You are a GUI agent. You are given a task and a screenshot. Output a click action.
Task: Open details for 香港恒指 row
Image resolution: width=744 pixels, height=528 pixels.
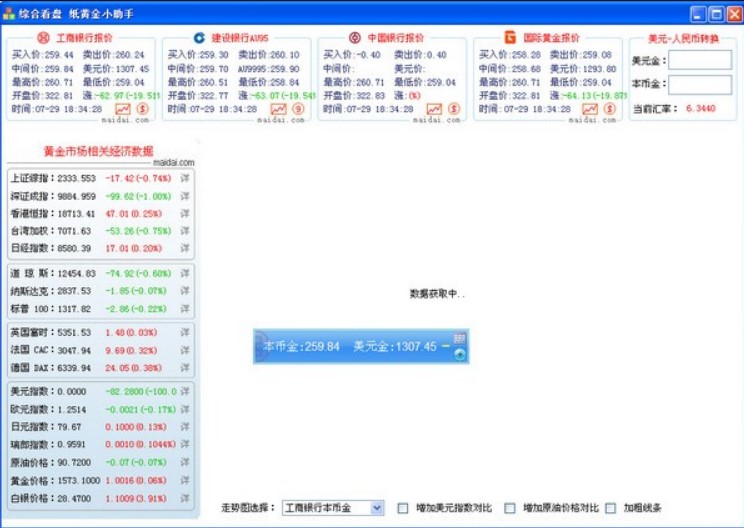point(185,213)
